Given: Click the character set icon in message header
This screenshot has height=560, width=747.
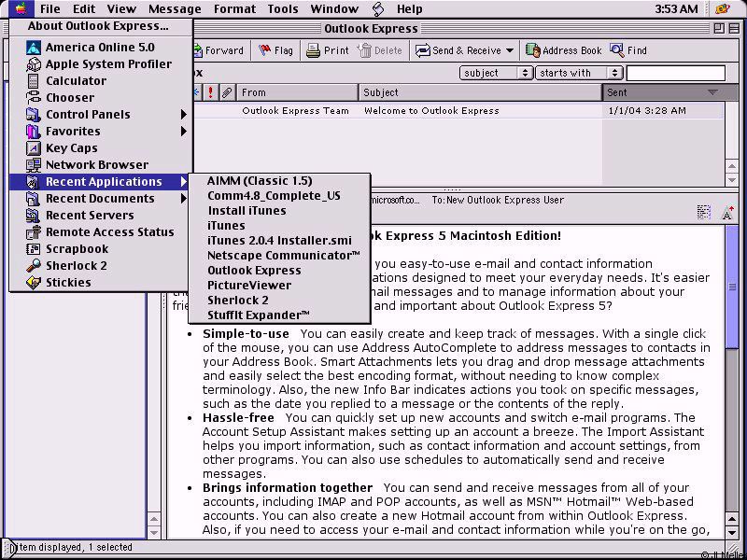Looking at the screenshot, I should pos(704,213).
